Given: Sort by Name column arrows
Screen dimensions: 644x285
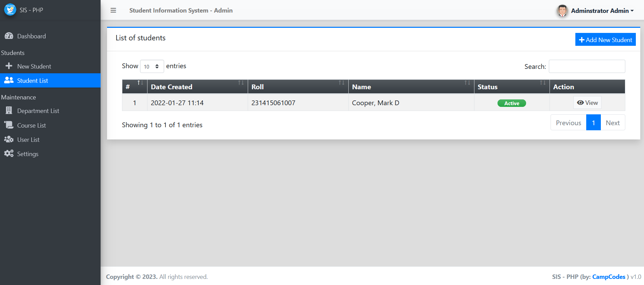Looking at the screenshot, I should pyautogui.click(x=467, y=83).
